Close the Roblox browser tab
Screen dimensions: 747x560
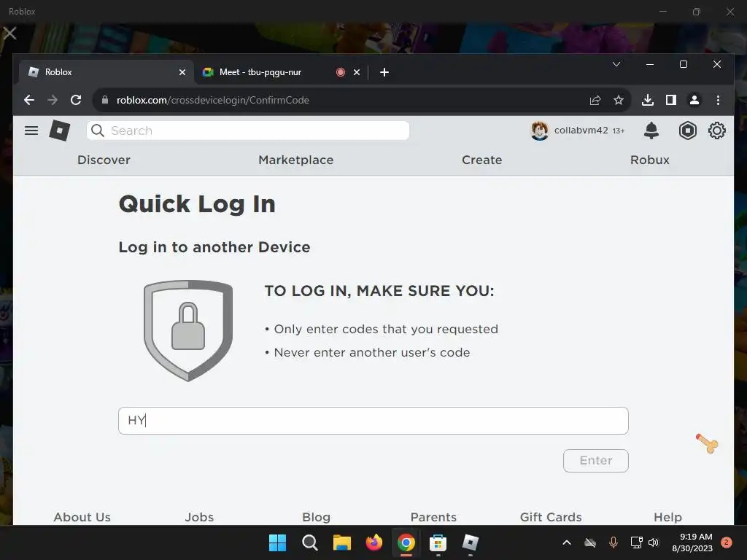click(x=182, y=72)
